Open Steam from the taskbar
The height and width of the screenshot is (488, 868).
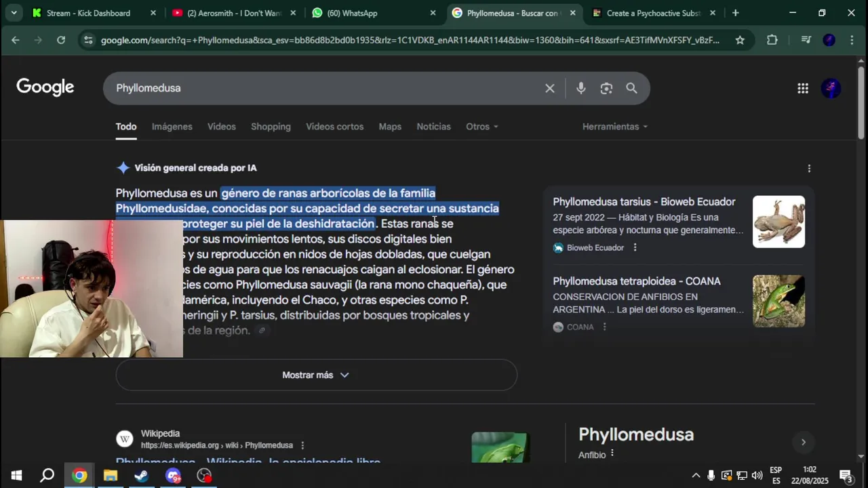click(142, 476)
